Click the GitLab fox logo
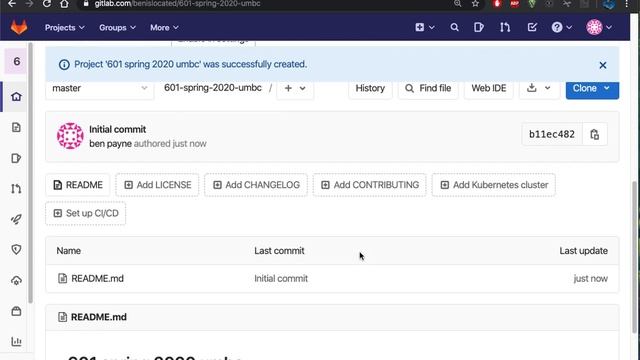The width and height of the screenshot is (640, 360). (19, 27)
